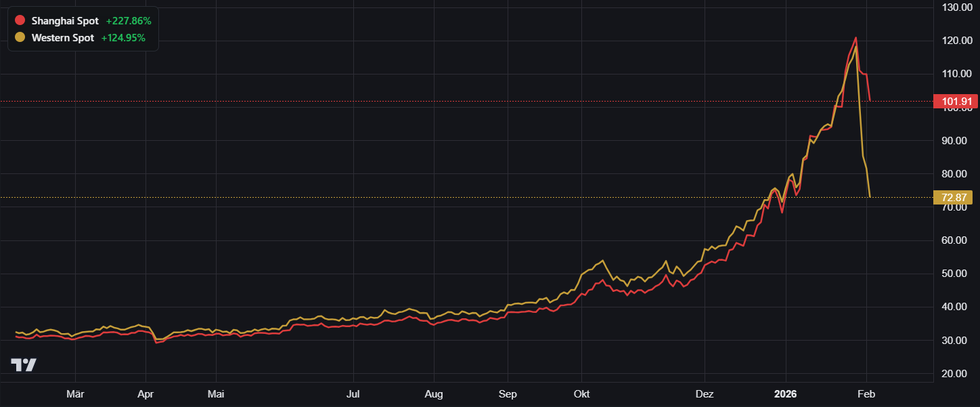Image resolution: width=980 pixels, height=407 pixels.
Task: Click the yellow Western Spot legend dot
Action: (x=20, y=38)
